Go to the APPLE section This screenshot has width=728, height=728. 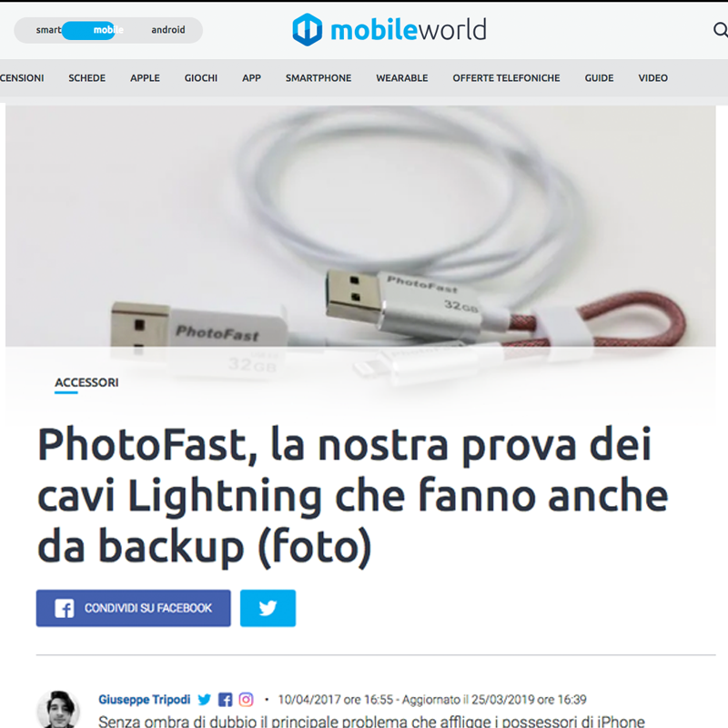pyautogui.click(x=145, y=78)
